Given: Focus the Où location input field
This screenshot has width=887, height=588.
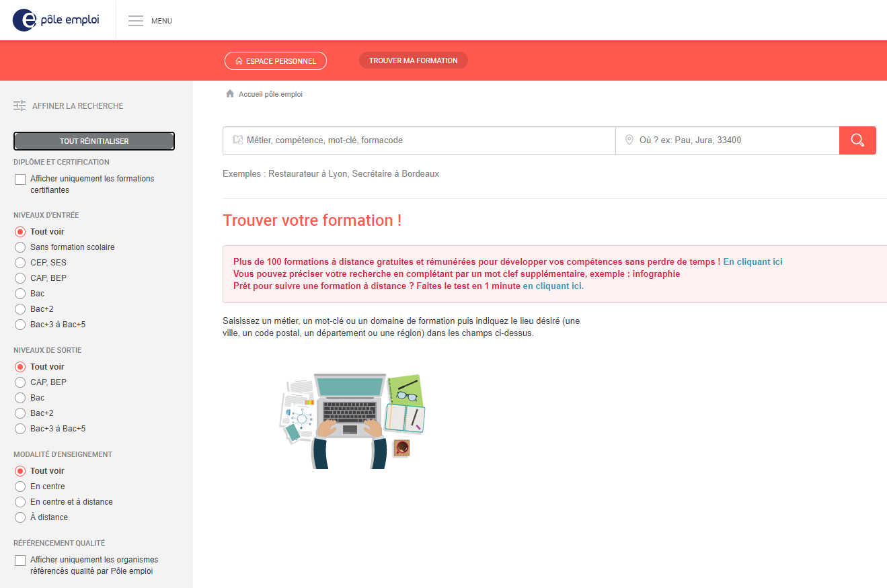Looking at the screenshot, I should coord(728,140).
